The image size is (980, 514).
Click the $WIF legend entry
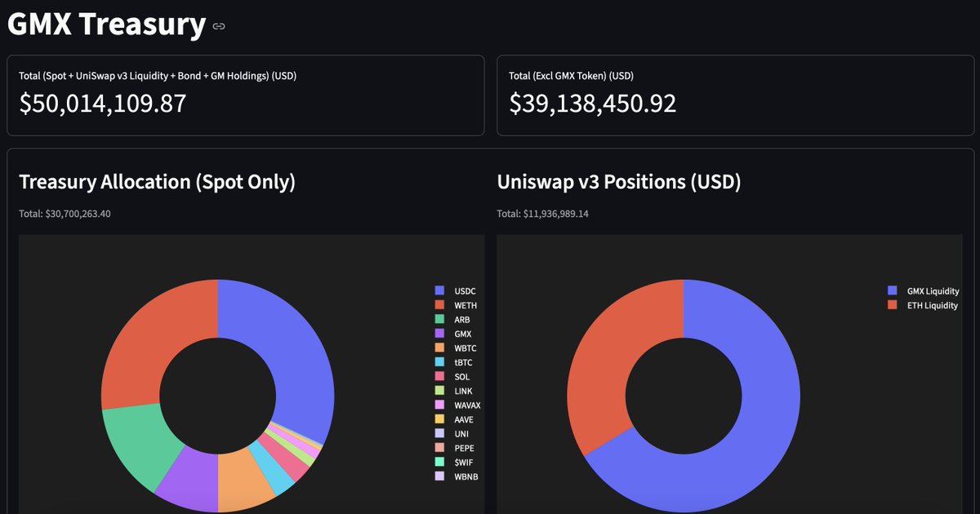[454, 463]
